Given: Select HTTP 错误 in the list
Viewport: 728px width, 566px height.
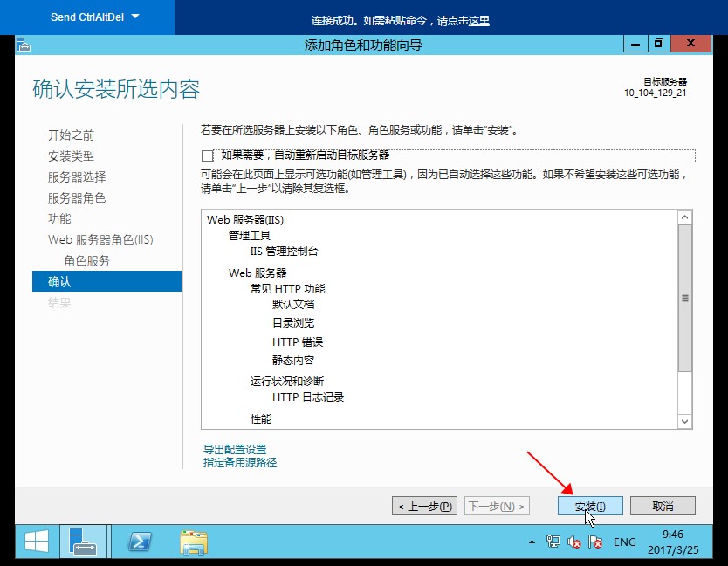Looking at the screenshot, I should pos(298,342).
